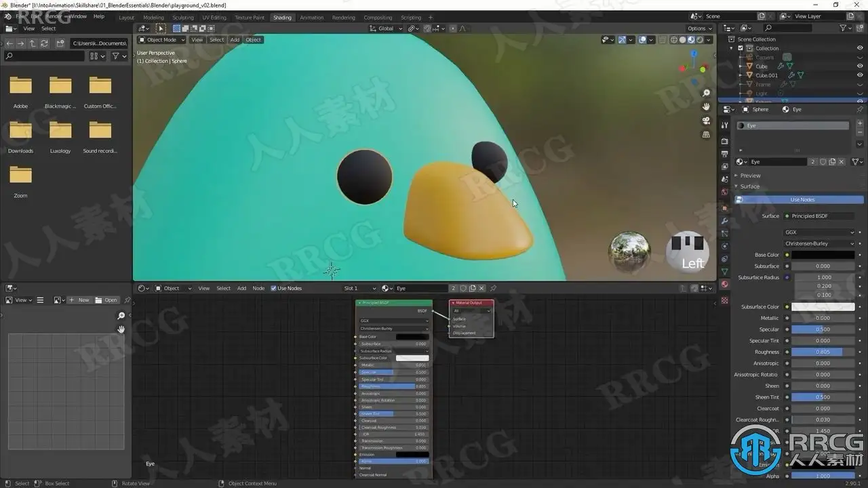Toggle proportional editing in viewport header
This screenshot has height=488, width=868.
click(x=453, y=28)
